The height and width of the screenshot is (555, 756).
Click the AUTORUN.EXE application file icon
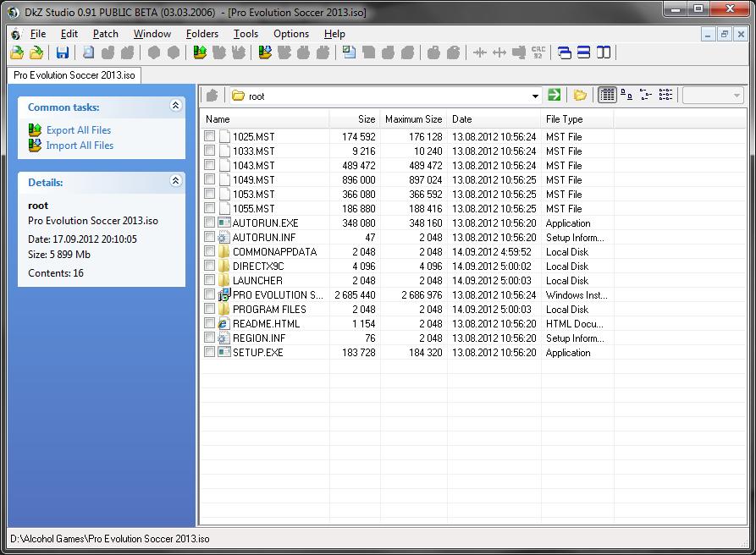pos(223,223)
